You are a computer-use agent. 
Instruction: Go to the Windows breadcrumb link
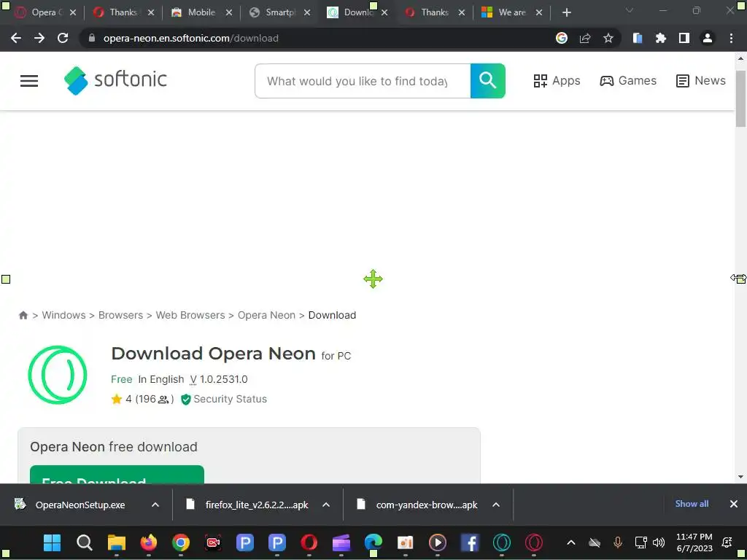[64, 315]
